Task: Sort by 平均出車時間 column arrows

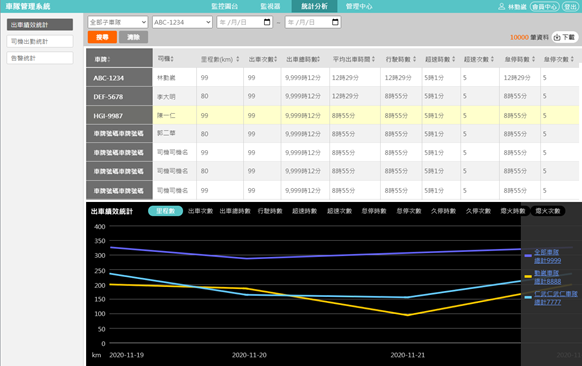Action: (373, 59)
